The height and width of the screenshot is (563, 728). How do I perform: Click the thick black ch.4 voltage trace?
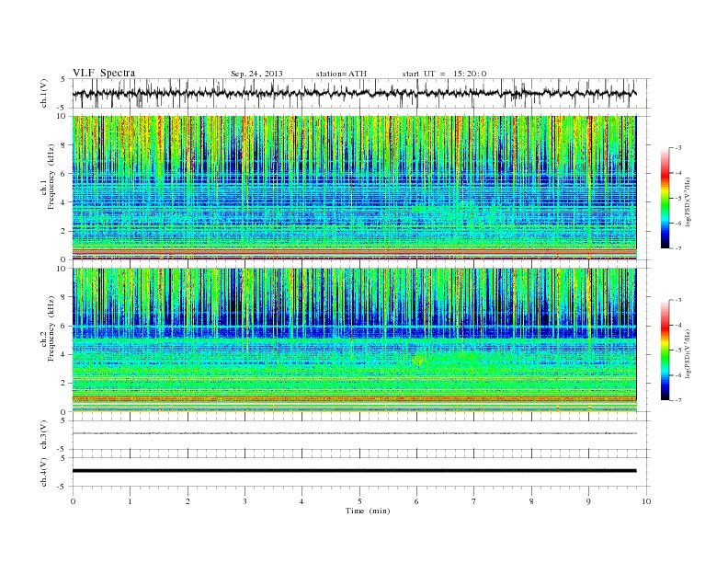point(354,471)
